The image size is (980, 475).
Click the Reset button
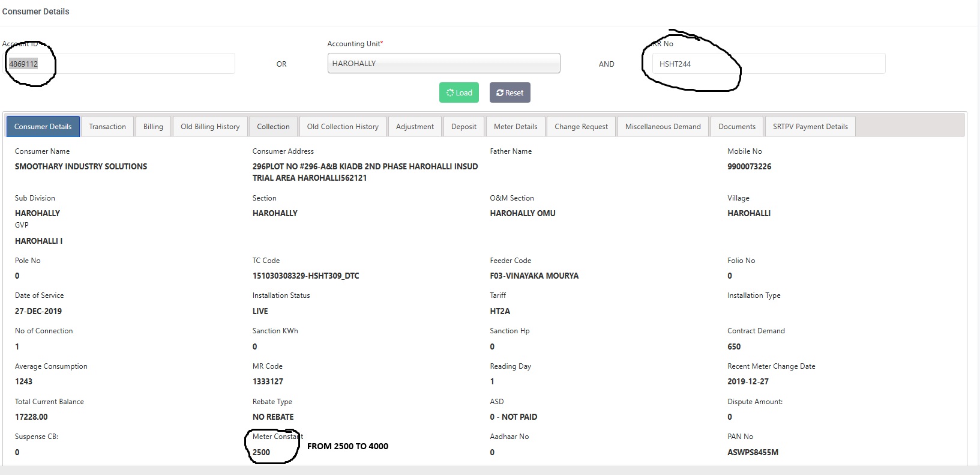510,92
